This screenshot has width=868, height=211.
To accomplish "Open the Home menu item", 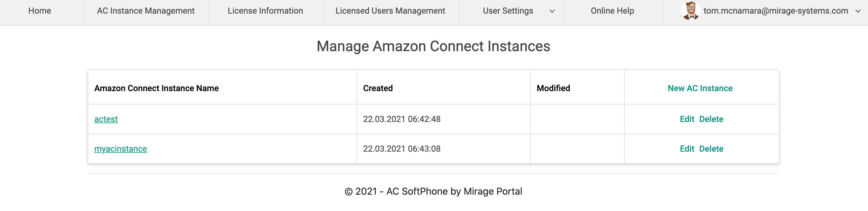I will point(40,11).
